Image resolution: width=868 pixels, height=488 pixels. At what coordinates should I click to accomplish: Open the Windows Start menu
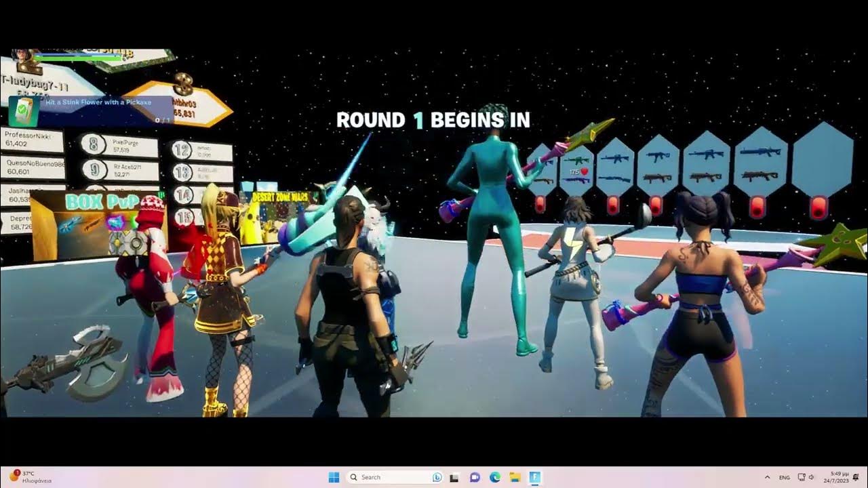334,477
